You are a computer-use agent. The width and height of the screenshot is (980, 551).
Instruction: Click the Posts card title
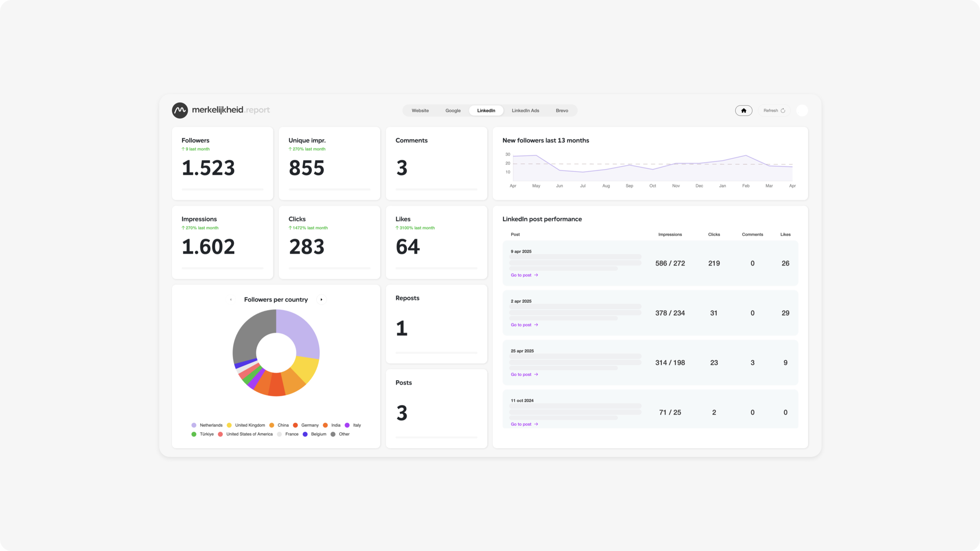[x=403, y=383]
